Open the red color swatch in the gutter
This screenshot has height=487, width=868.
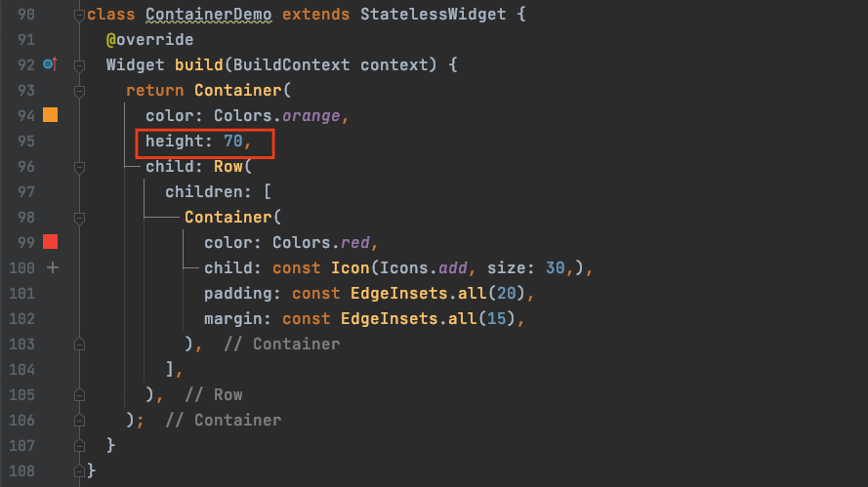click(x=51, y=242)
